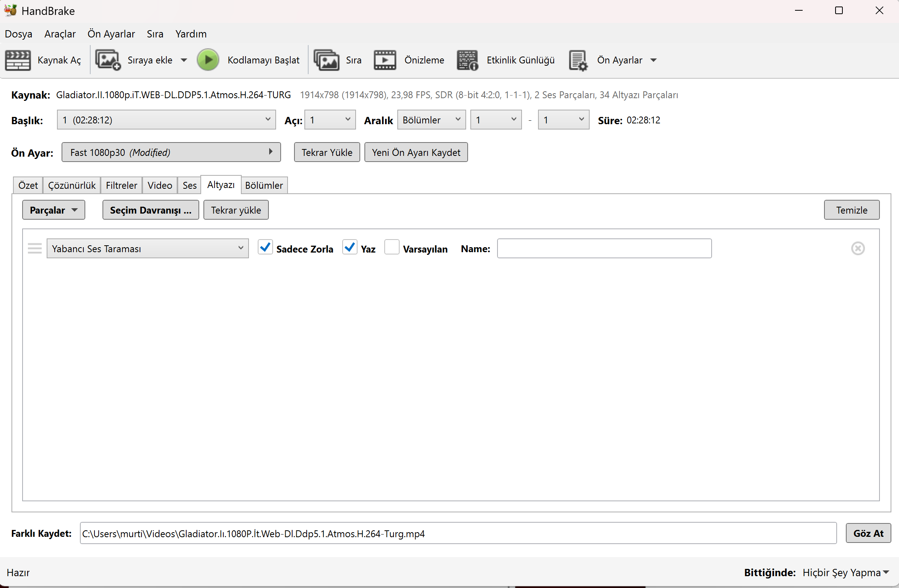Switch to the Özet tab
Viewport: 899px width, 588px height.
(x=28, y=185)
